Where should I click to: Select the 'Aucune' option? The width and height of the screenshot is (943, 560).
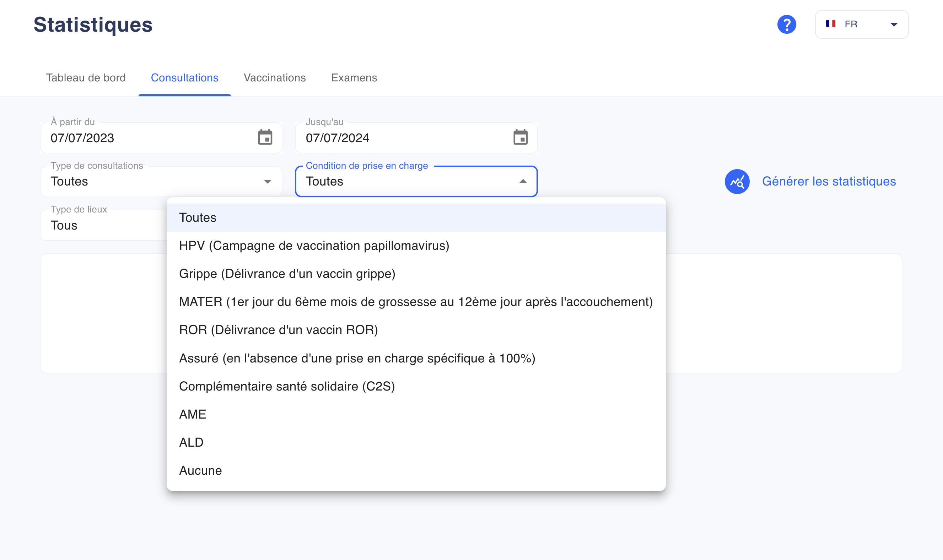tap(416, 470)
